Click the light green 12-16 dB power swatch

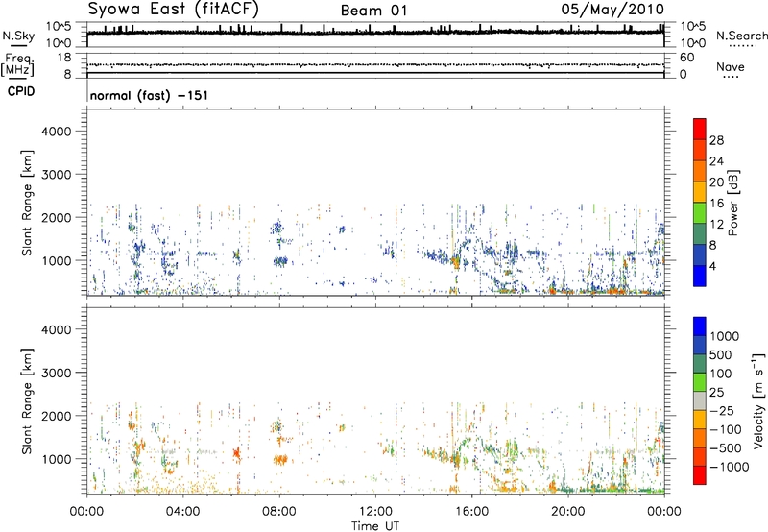(700, 212)
